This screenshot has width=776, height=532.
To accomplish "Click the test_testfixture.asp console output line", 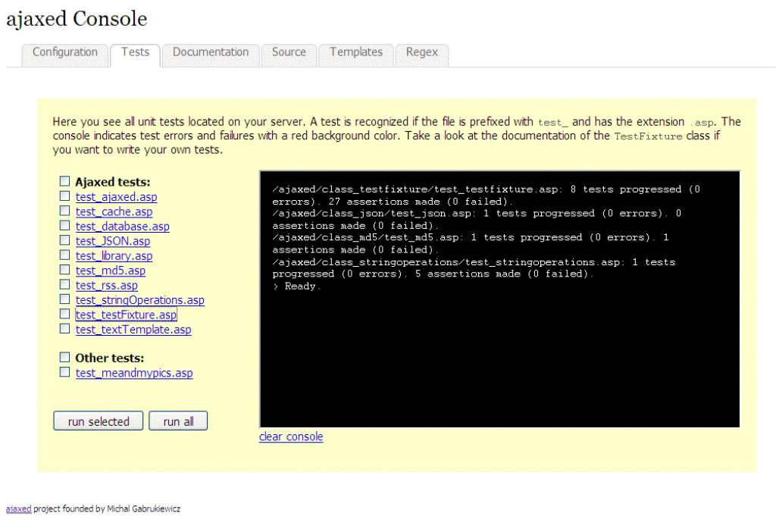I will tap(486, 196).
